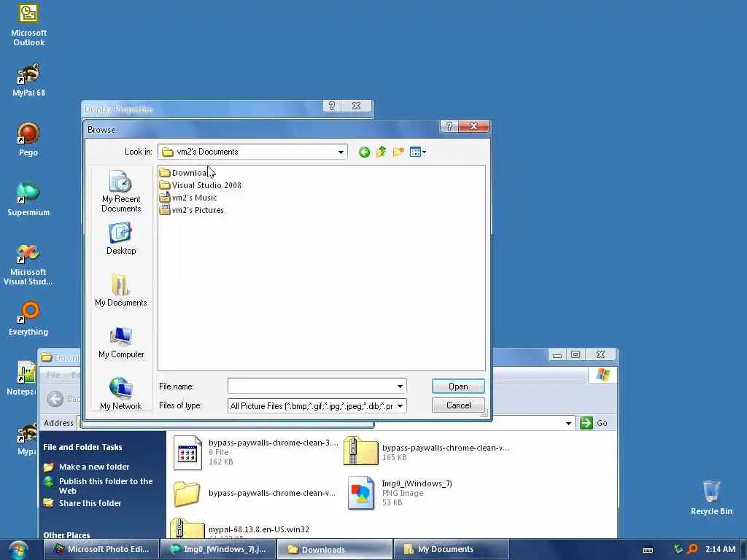Expand the Address bar dropdown in Downloads

pos(568,423)
